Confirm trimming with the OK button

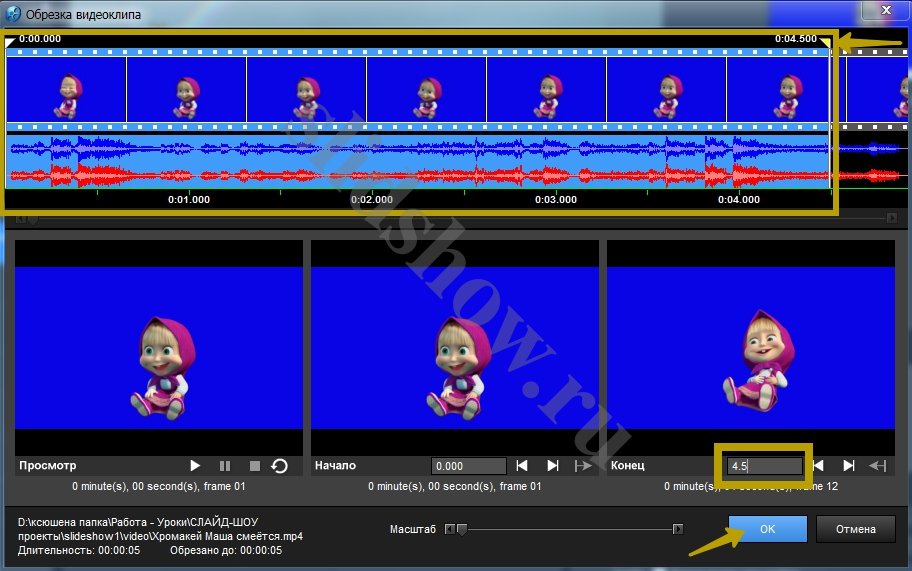coord(767,529)
